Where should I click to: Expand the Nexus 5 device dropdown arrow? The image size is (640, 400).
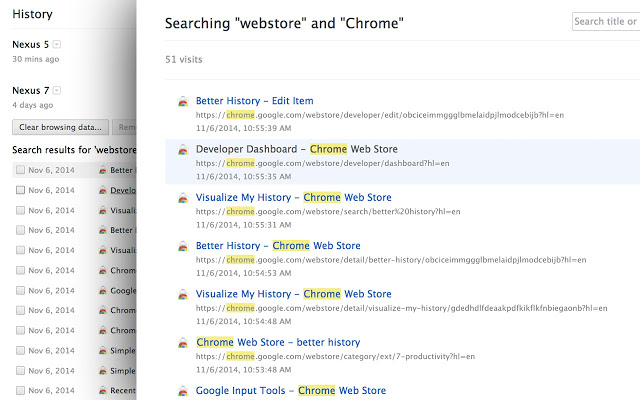tap(57, 44)
